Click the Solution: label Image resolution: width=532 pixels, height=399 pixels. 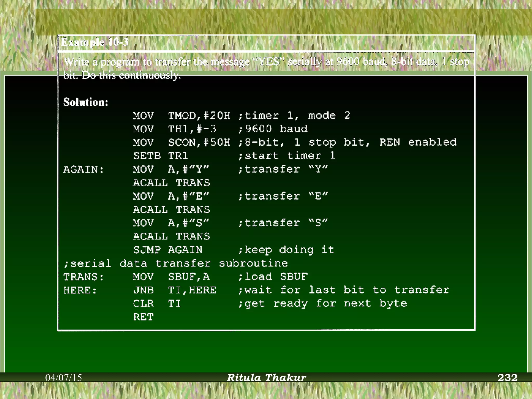pyautogui.click(x=86, y=102)
